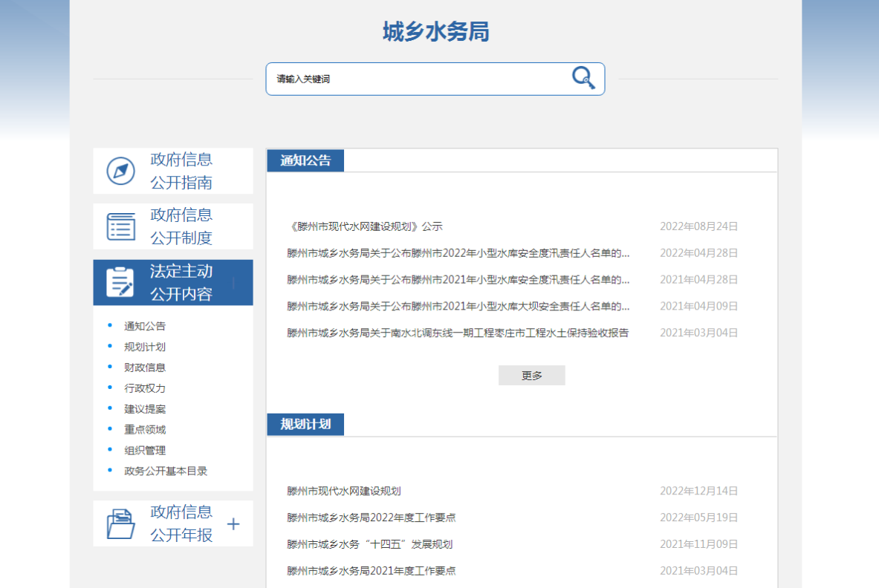Select the 法定主动公开内容 menu item
The image size is (879, 588).
click(172, 282)
